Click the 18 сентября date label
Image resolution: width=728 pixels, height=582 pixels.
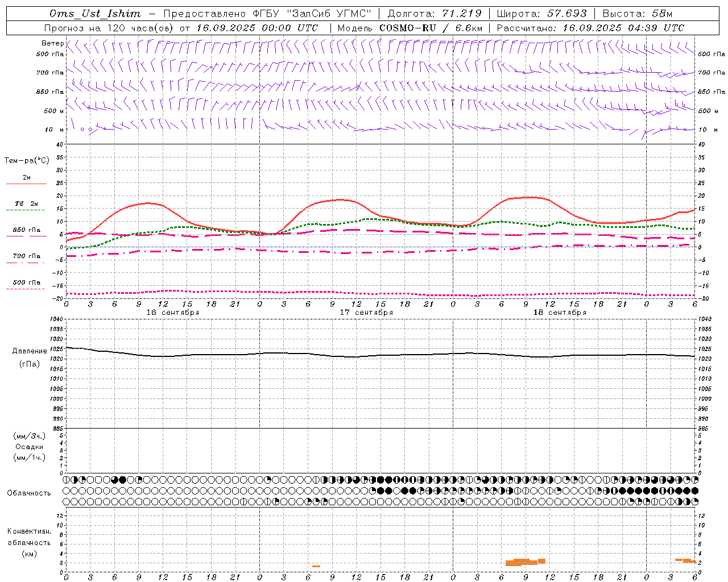(x=560, y=313)
